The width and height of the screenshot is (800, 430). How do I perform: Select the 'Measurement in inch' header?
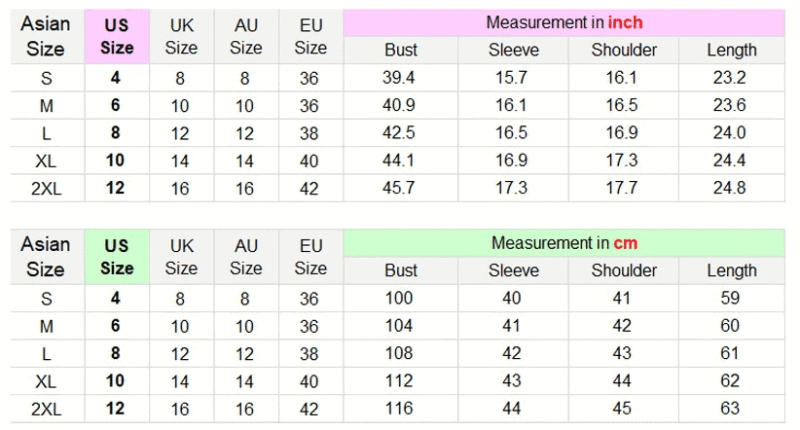tap(564, 22)
